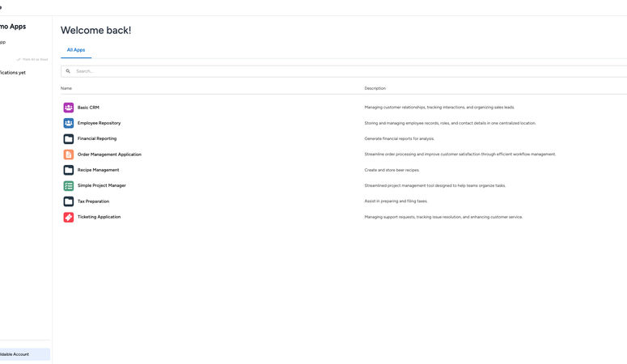Open the Basic CRM app
627x364 pixels.
click(88, 108)
